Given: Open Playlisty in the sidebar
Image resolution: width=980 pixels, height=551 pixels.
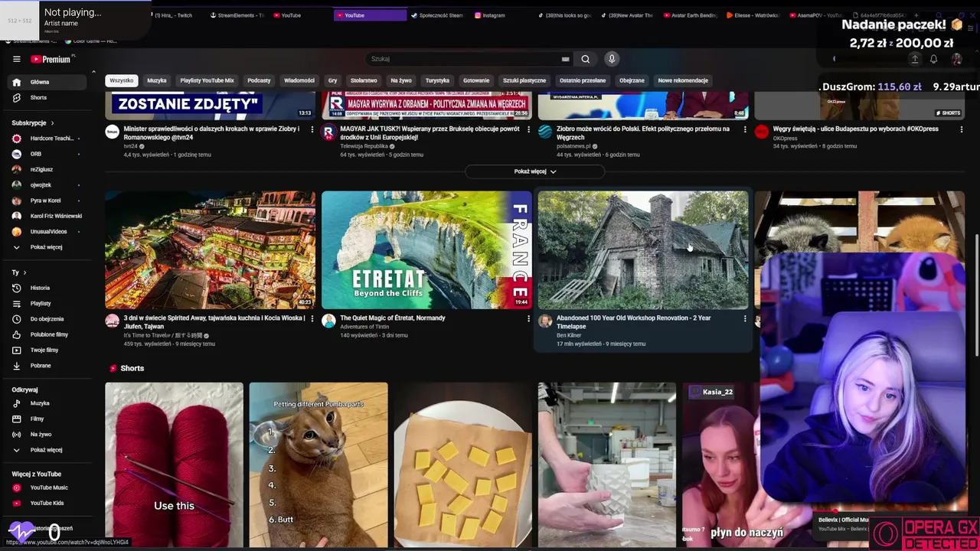Looking at the screenshot, I should (x=47, y=303).
